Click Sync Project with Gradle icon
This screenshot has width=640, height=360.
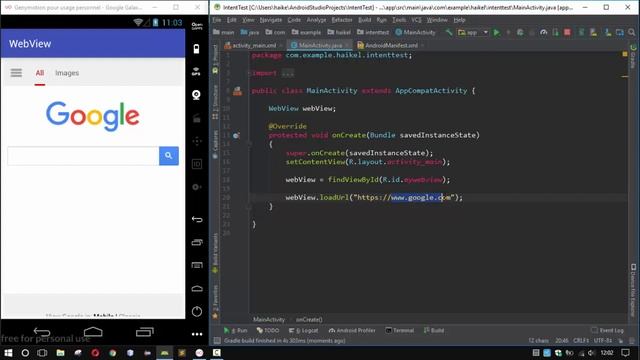click(581, 32)
